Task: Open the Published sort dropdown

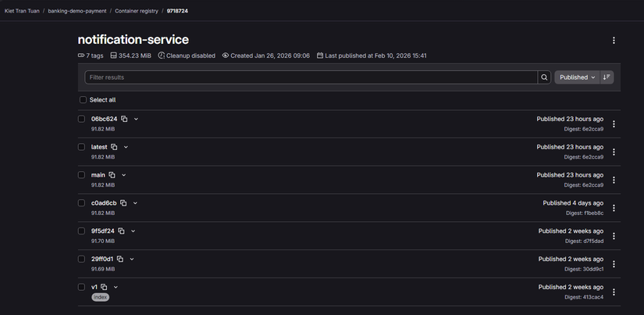Action: click(577, 77)
